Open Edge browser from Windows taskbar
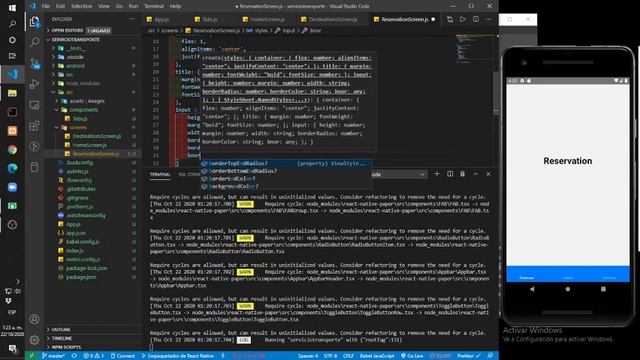640x360 pixels. [12, 168]
